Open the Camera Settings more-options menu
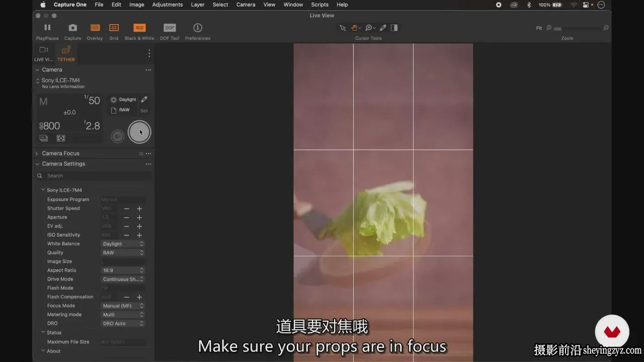 tap(148, 164)
